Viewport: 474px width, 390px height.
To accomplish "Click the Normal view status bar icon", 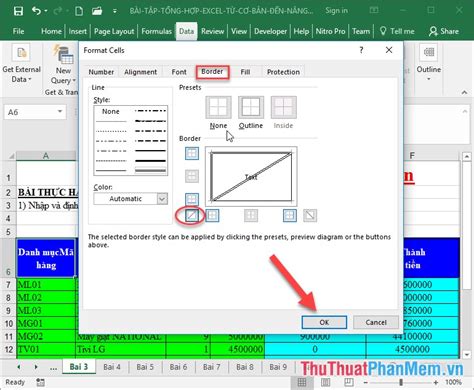I will coord(302,382).
